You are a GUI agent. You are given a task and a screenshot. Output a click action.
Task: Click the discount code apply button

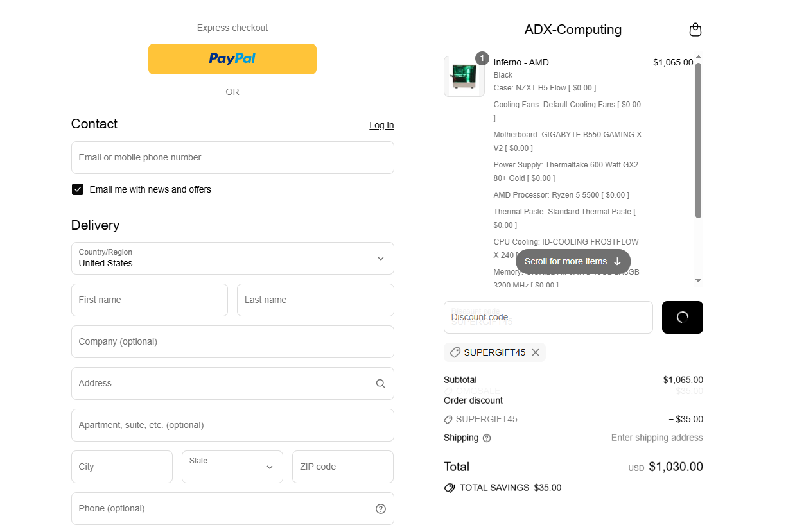coord(683,317)
